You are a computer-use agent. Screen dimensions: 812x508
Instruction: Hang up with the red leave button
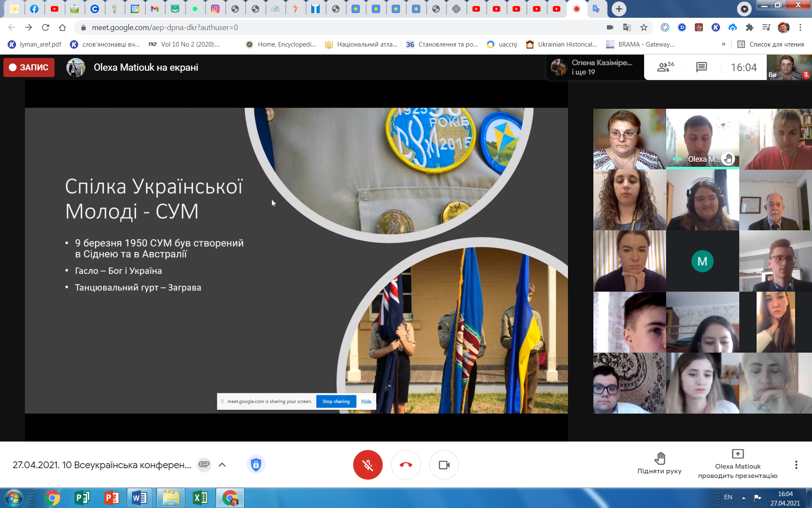pos(406,465)
